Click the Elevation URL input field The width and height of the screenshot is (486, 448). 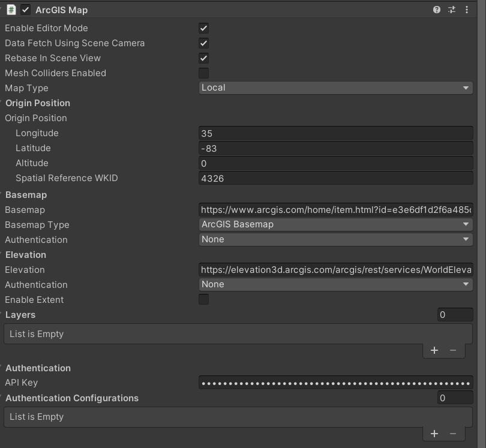coord(335,270)
